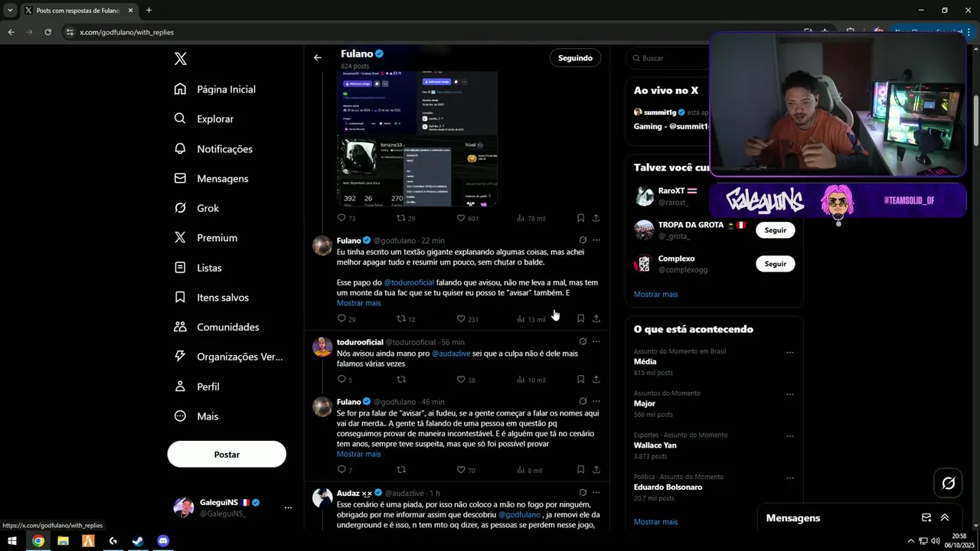Image resolution: width=980 pixels, height=551 pixels.
Task: Open more options on Fulano 22 min post
Action: coord(596,240)
